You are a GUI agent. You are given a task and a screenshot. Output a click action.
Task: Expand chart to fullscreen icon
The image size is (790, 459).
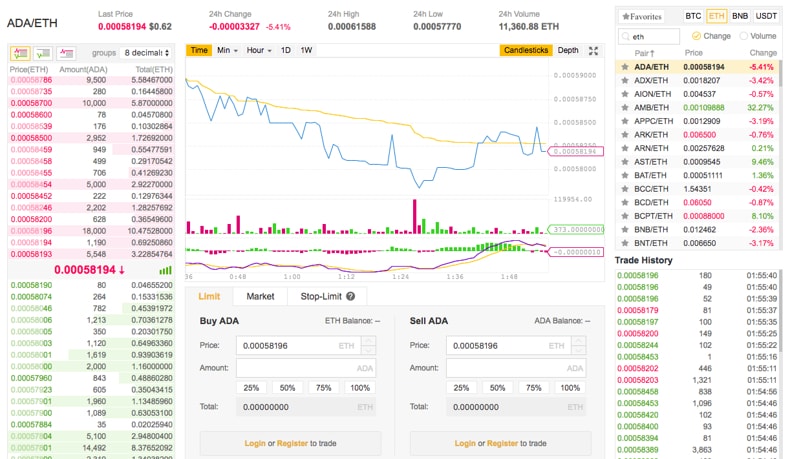click(x=594, y=50)
